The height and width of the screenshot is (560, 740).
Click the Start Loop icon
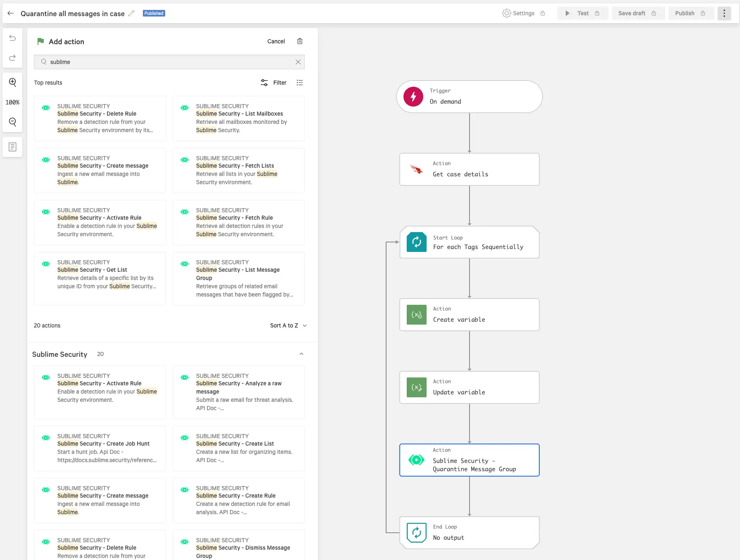coord(417,242)
